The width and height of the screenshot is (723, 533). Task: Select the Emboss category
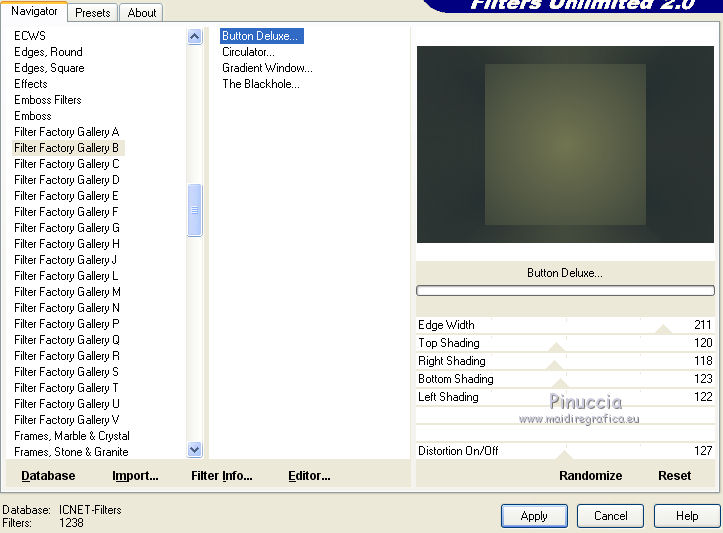33,116
